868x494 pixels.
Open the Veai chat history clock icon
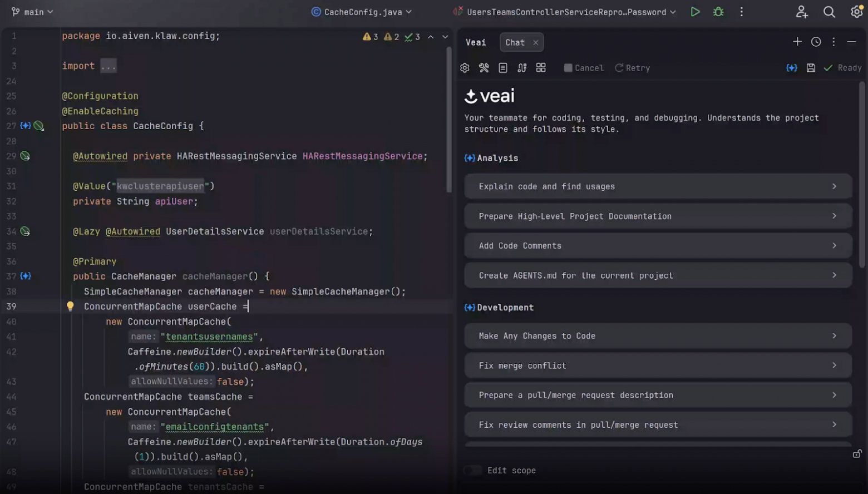coord(816,42)
